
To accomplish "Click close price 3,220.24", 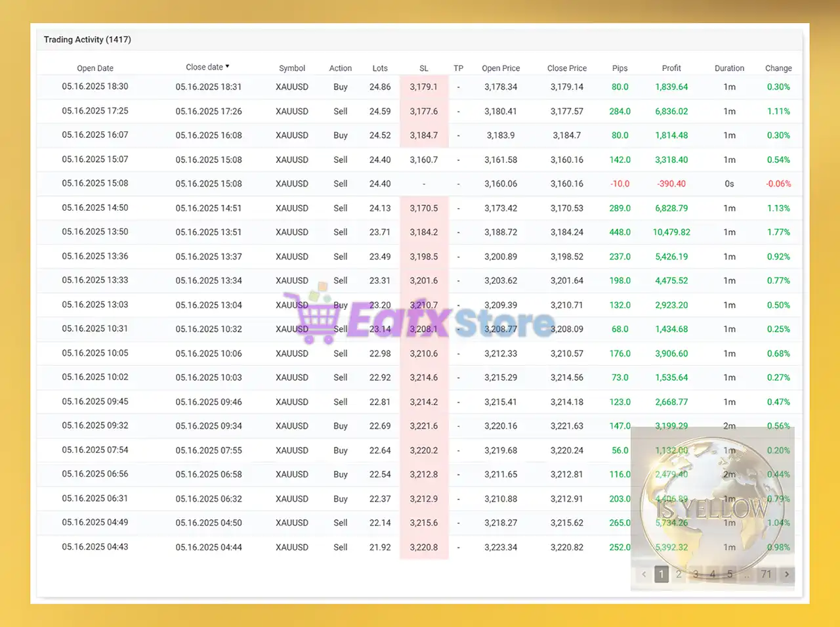I will point(567,450).
